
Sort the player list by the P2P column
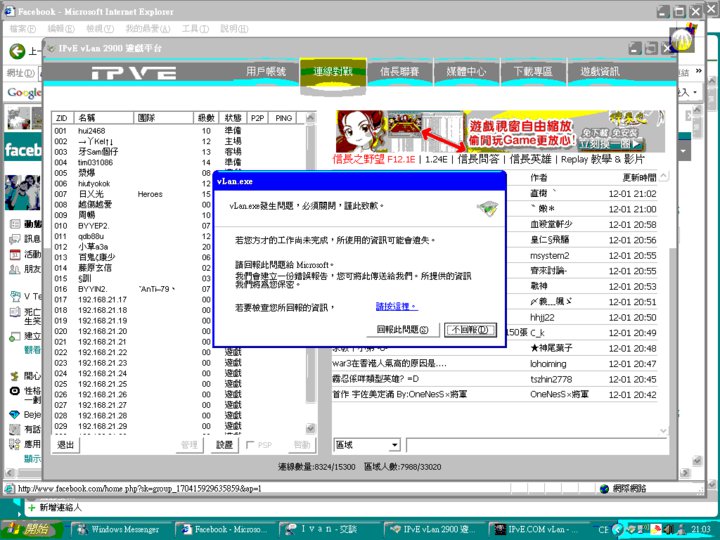pyautogui.click(x=258, y=118)
